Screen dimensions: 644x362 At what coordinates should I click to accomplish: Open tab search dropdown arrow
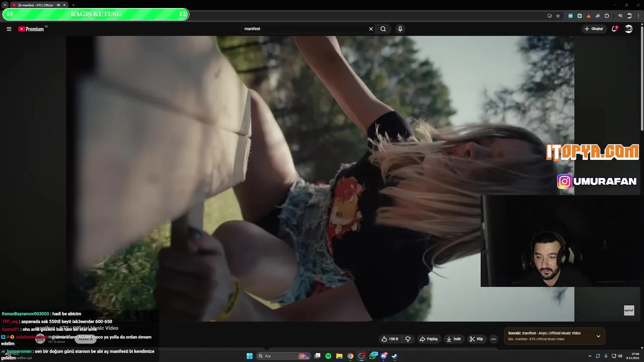(5, 5)
